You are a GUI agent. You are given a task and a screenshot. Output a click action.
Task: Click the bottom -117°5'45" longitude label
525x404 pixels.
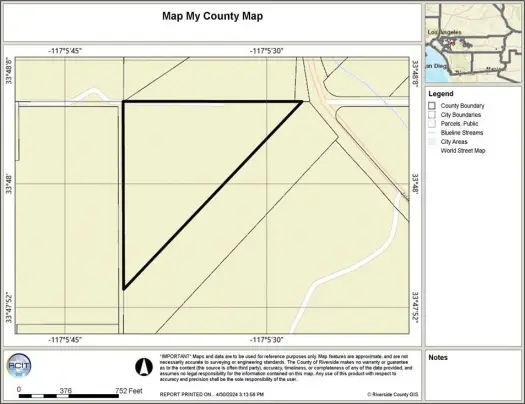(x=65, y=340)
